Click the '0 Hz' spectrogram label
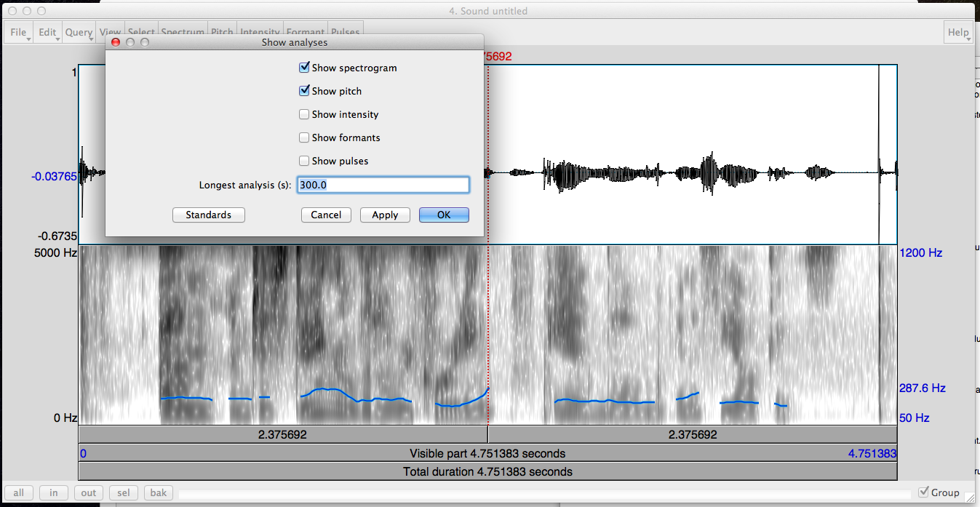The width and height of the screenshot is (980, 507). (x=65, y=418)
